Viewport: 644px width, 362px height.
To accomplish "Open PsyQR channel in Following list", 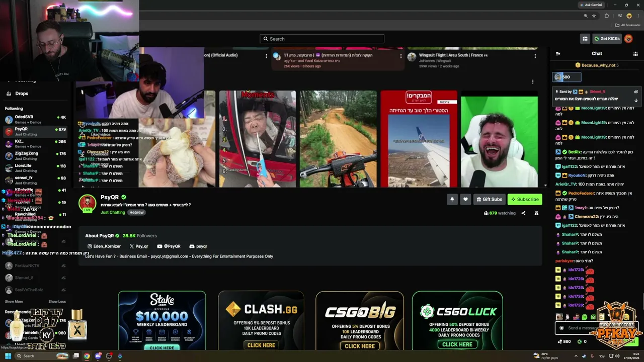I will [x=35, y=132].
